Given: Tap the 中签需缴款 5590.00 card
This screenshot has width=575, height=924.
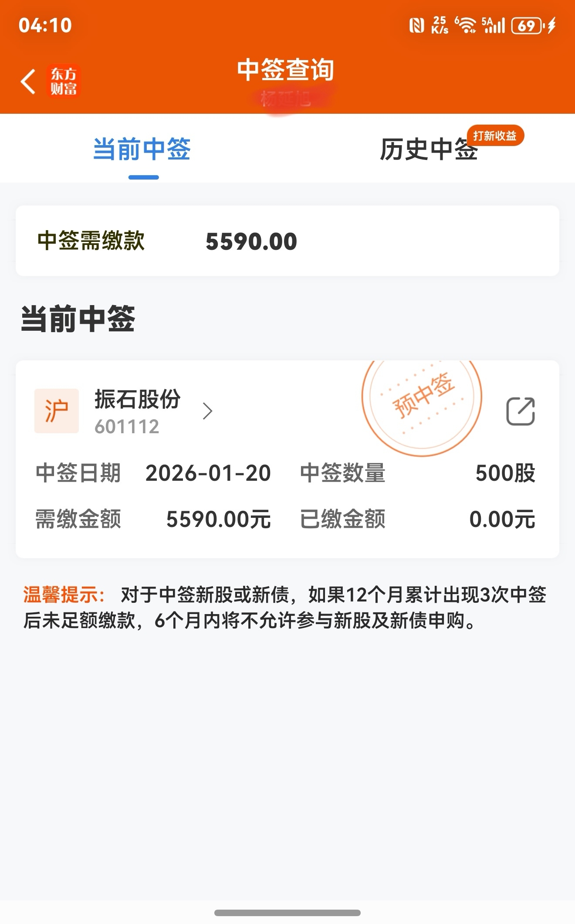Looking at the screenshot, I should tap(287, 241).
